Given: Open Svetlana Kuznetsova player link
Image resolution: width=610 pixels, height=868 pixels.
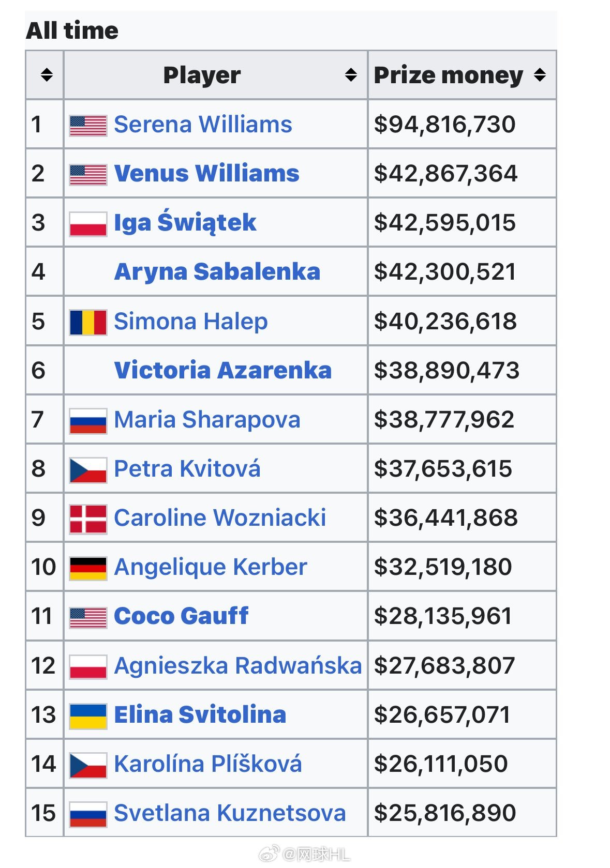Looking at the screenshot, I should 230,813.
